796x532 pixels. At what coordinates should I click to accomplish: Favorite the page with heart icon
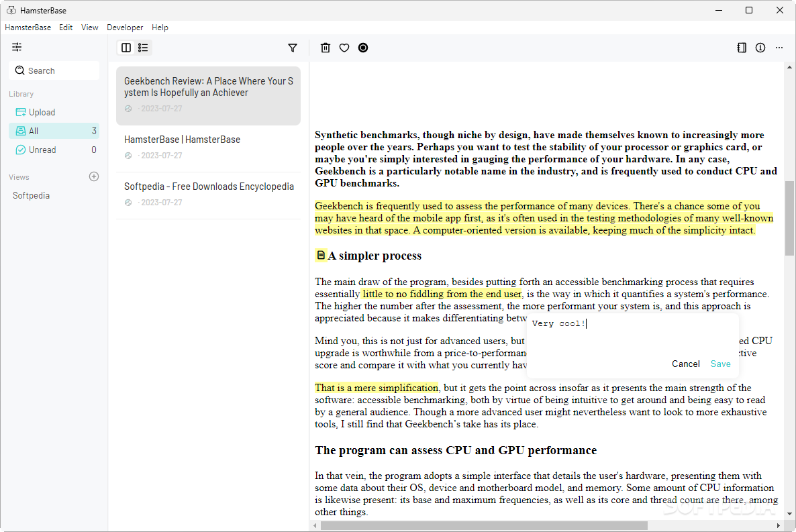pos(344,48)
